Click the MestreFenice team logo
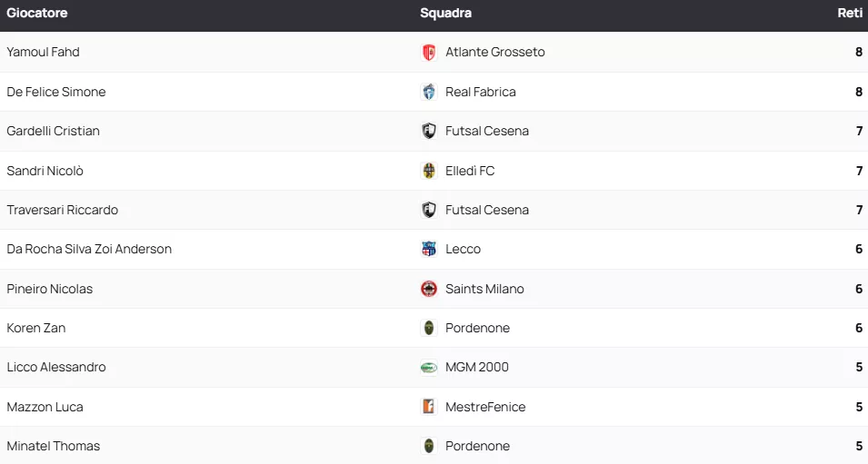The image size is (868, 464). click(429, 407)
